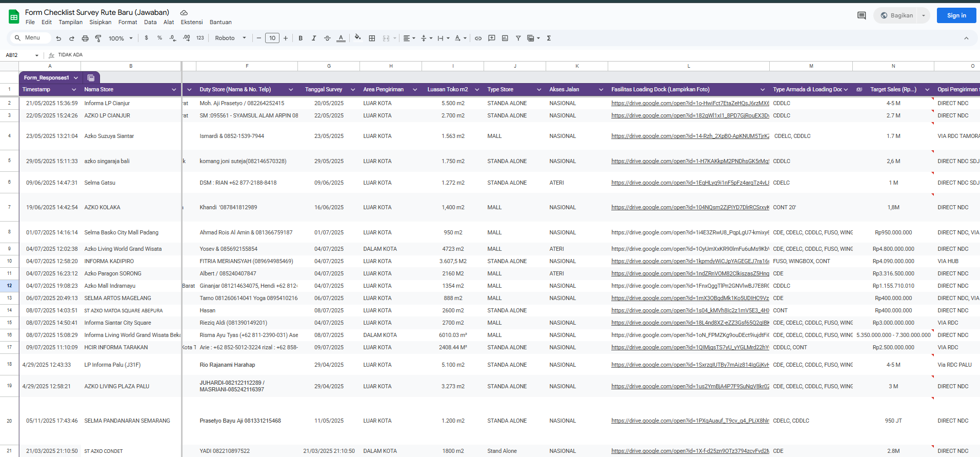
Task: Open the Ekstensi menu
Action: pyautogui.click(x=191, y=23)
